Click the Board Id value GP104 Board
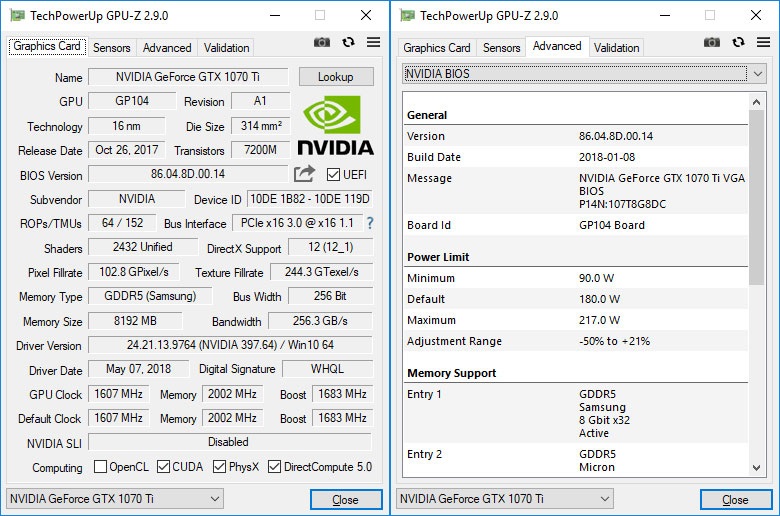780x516 pixels. pos(612,225)
